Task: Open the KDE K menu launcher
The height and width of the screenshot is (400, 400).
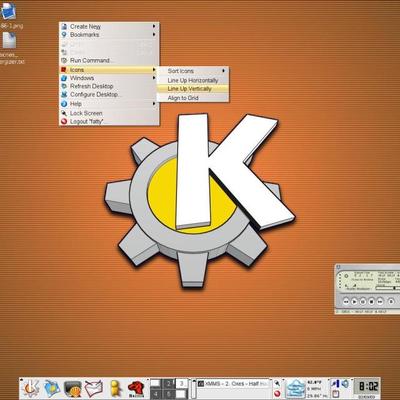Action: click(30, 388)
